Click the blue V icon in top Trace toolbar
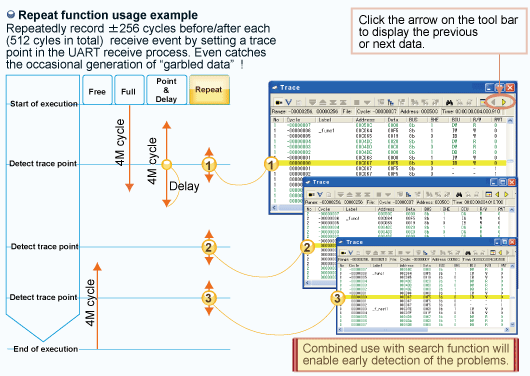Screen dimensions: 530x376 pos(288,102)
